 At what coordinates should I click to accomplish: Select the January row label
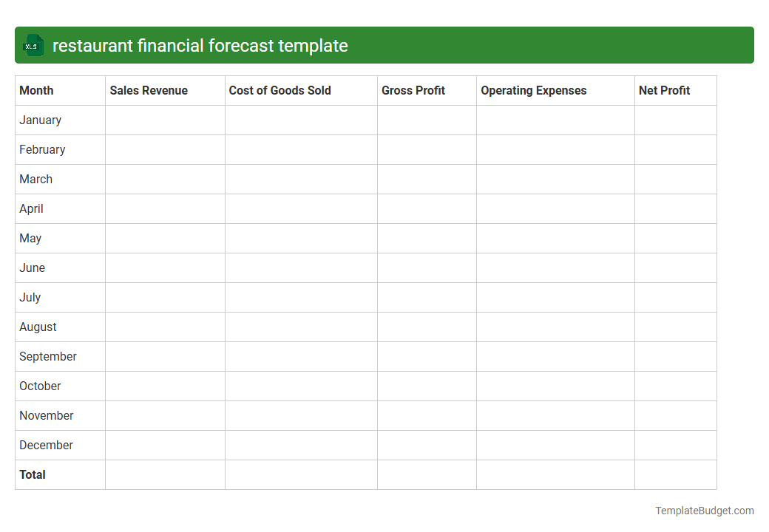40,120
